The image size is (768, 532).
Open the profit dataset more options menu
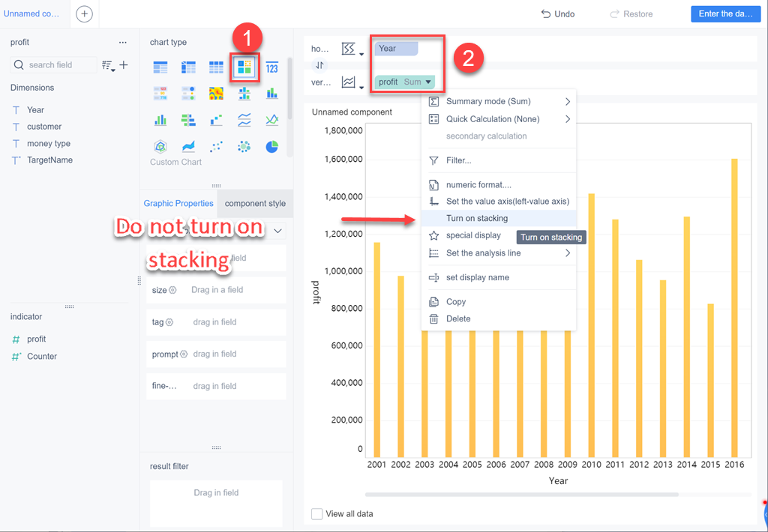pyautogui.click(x=122, y=43)
